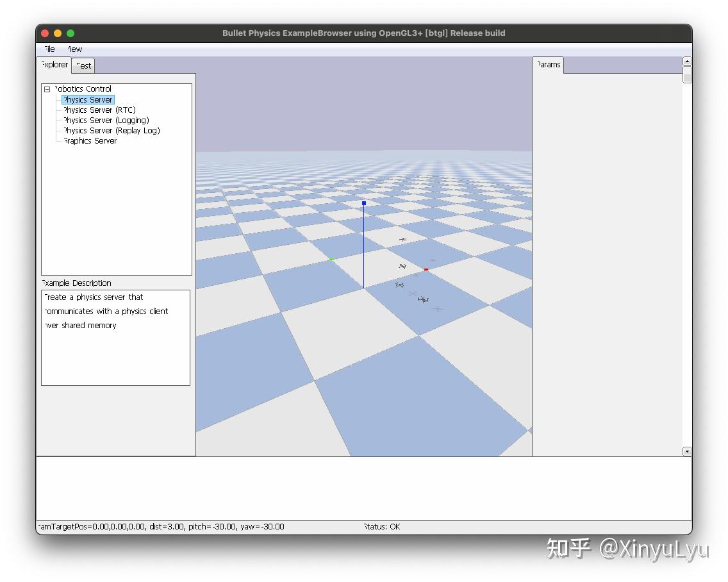Viewport: 728px width, 582px height.
Task: Open the File menu
Action: tap(49, 49)
